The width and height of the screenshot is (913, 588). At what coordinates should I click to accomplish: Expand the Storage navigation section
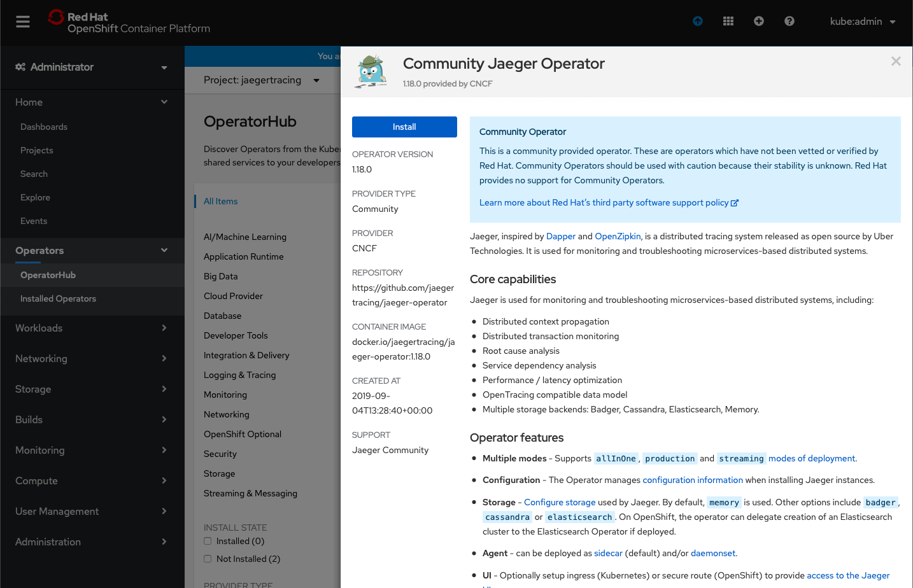pyautogui.click(x=92, y=389)
